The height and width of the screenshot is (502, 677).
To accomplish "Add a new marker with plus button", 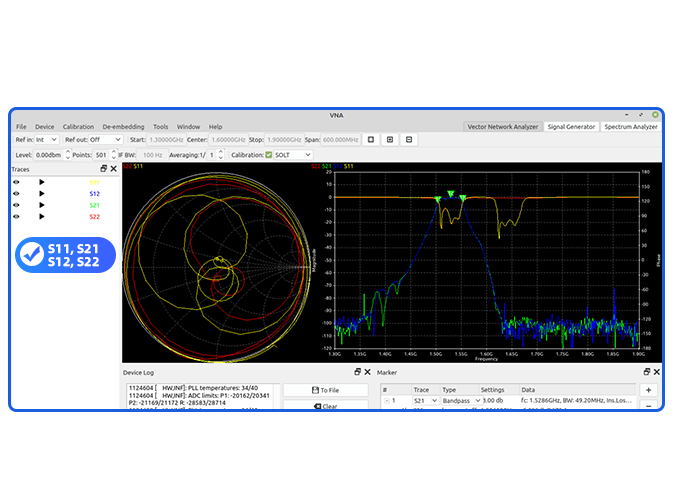I will (648, 390).
